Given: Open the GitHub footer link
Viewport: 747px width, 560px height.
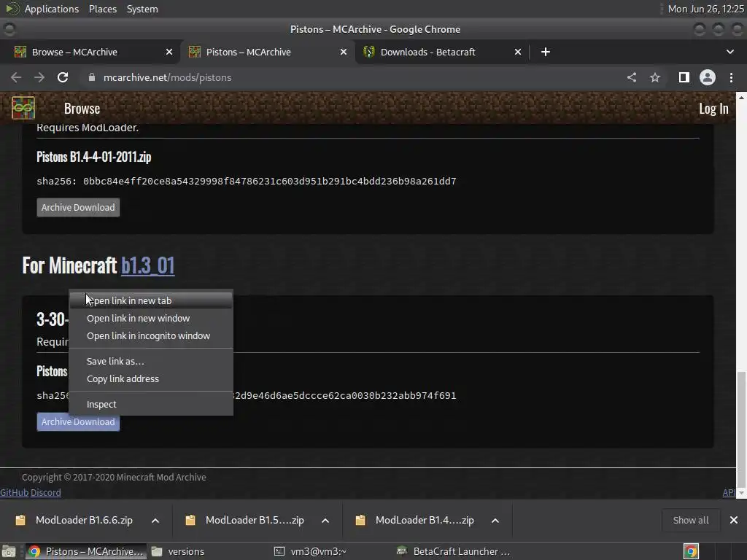Looking at the screenshot, I should click(x=15, y=492).
